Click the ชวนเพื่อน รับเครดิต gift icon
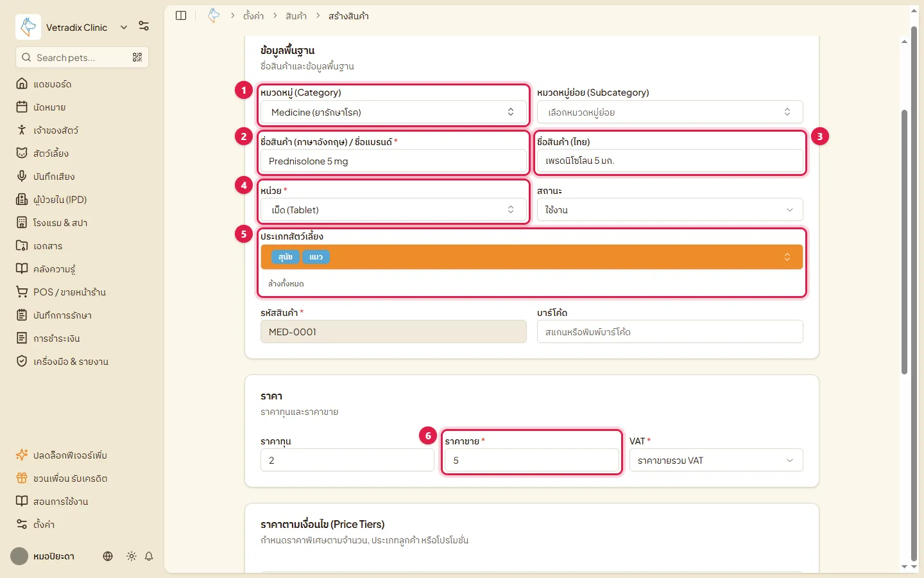This screenshot has height=578, width=924. point(22,478)
